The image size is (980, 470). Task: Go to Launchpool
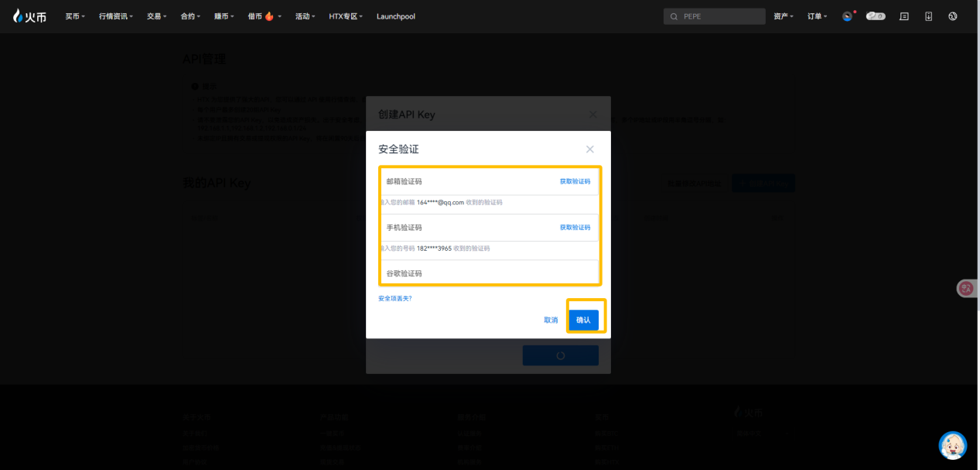pyautogui.click(x=396, y=16)
